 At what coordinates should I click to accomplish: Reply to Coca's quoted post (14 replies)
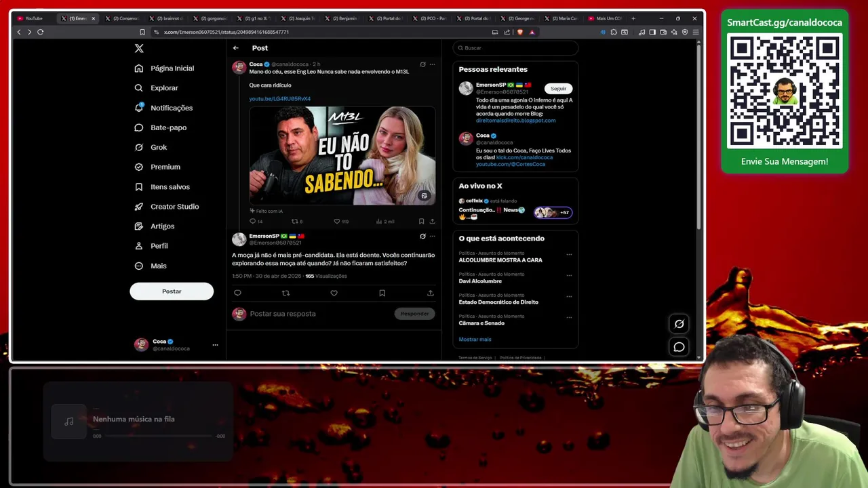(256, 222)
